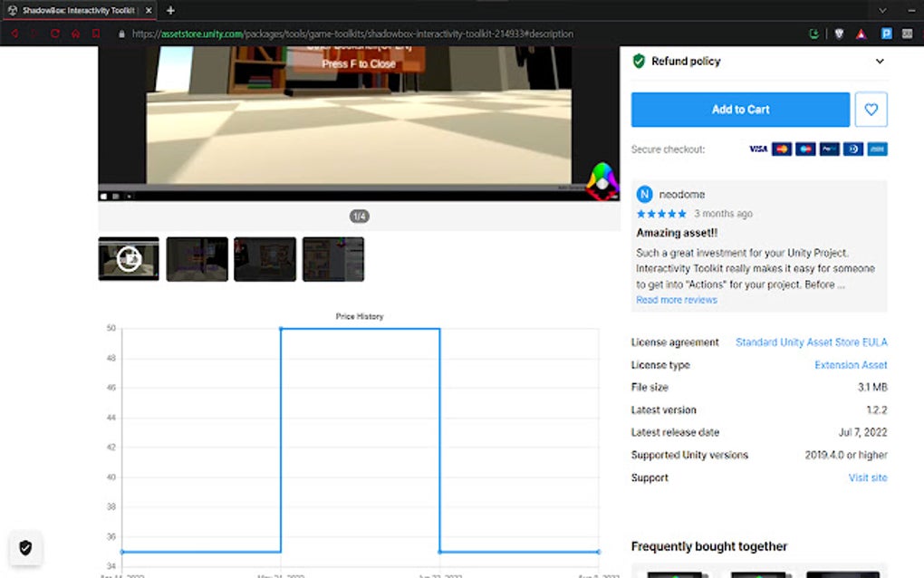
Task: Open a new browser tab
Action: (170, 10)
